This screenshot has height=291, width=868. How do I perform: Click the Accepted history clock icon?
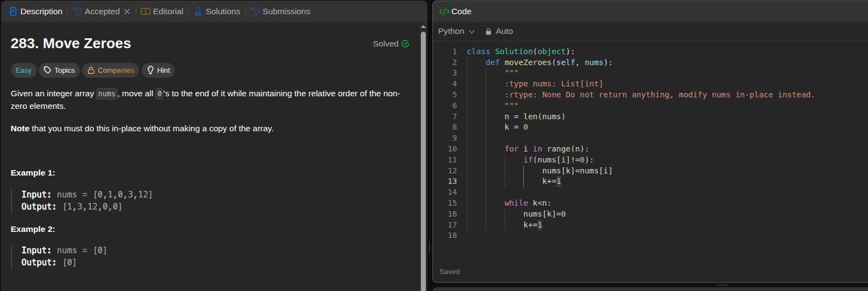[x=78, y=11]
